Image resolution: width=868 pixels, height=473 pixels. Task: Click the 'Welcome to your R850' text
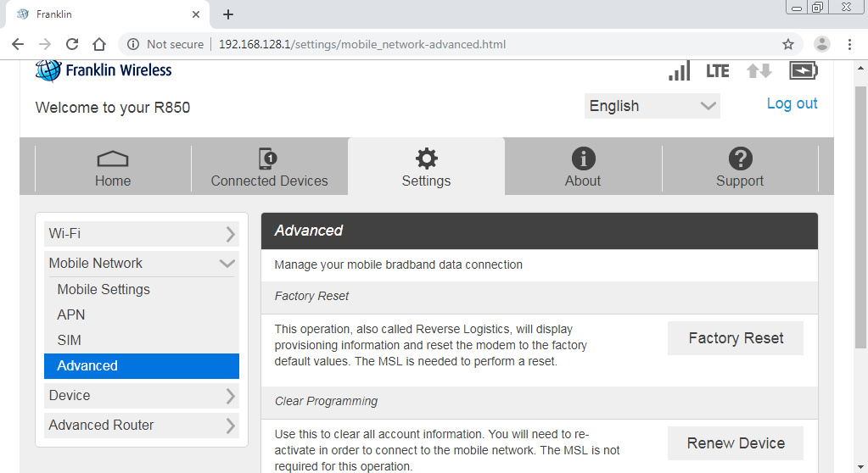(x=113, y=108)
